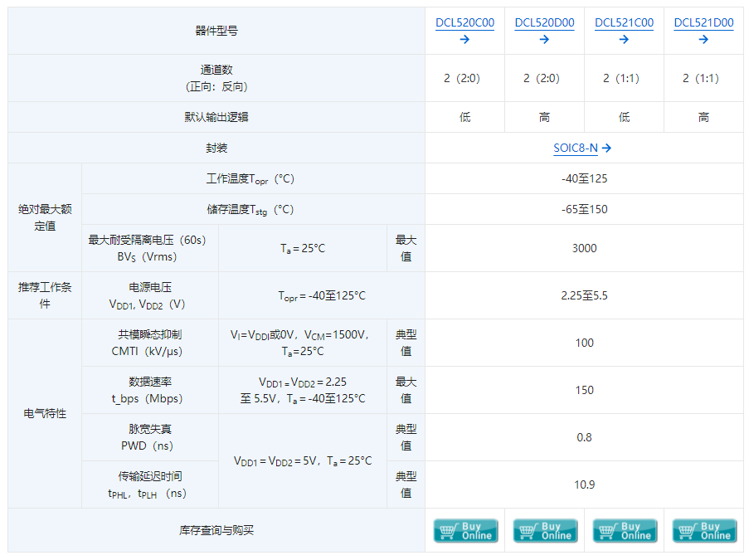Open the DCL521D00 product link

point(703,22)
